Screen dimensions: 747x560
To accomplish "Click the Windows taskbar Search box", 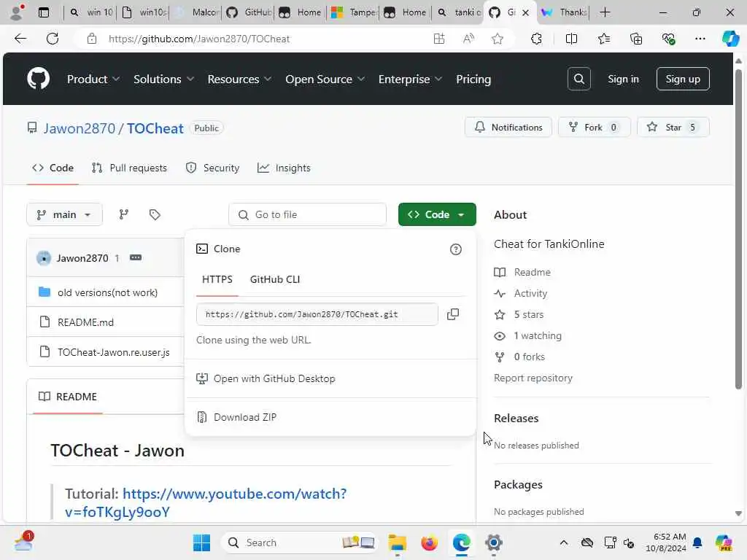I will [x=298, y=542].
